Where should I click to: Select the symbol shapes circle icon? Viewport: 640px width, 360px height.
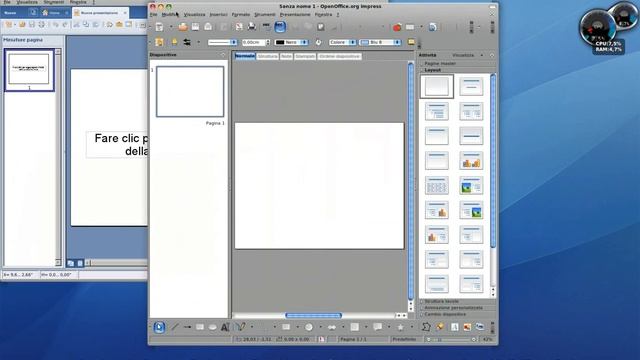point(309,327)
